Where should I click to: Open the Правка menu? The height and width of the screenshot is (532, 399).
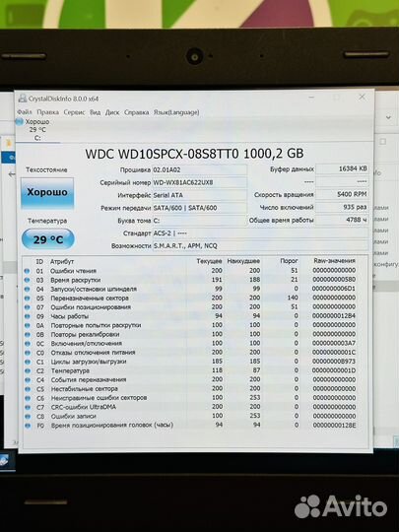click(x=48, y=112)
